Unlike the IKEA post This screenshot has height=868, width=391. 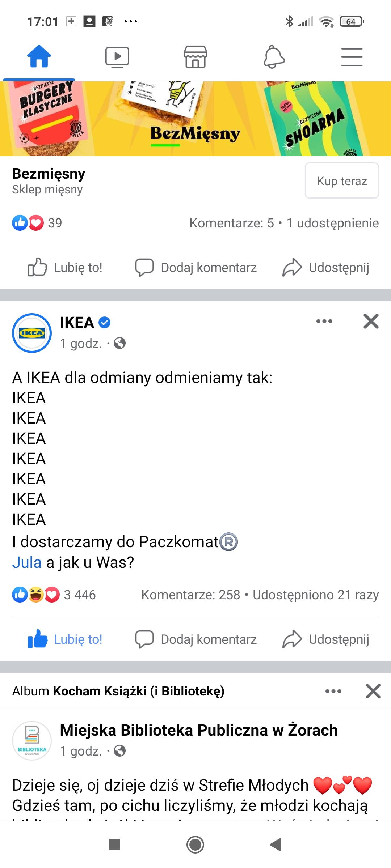tap(66, 639)
